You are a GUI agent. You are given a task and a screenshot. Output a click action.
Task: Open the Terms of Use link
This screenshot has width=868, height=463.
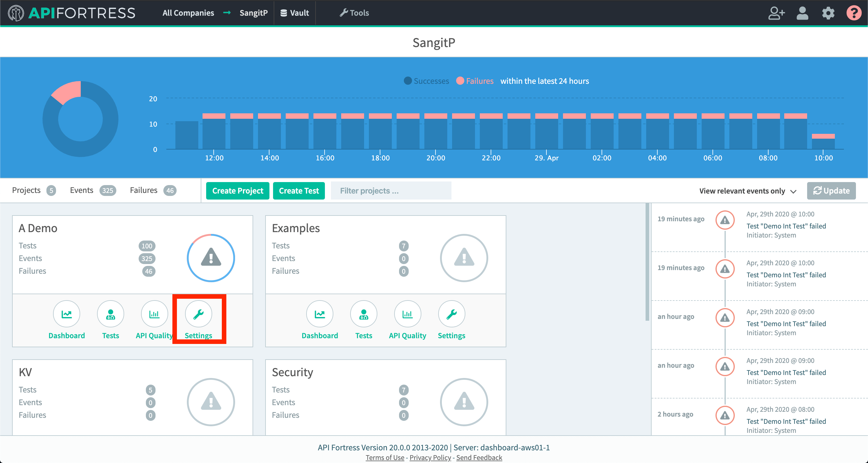point(385,457)
